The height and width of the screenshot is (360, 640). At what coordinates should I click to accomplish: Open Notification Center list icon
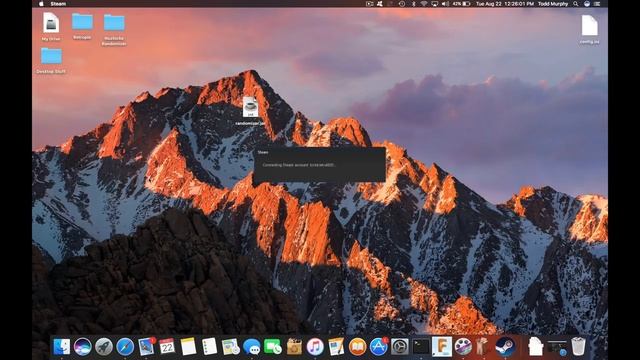(597, 4)
